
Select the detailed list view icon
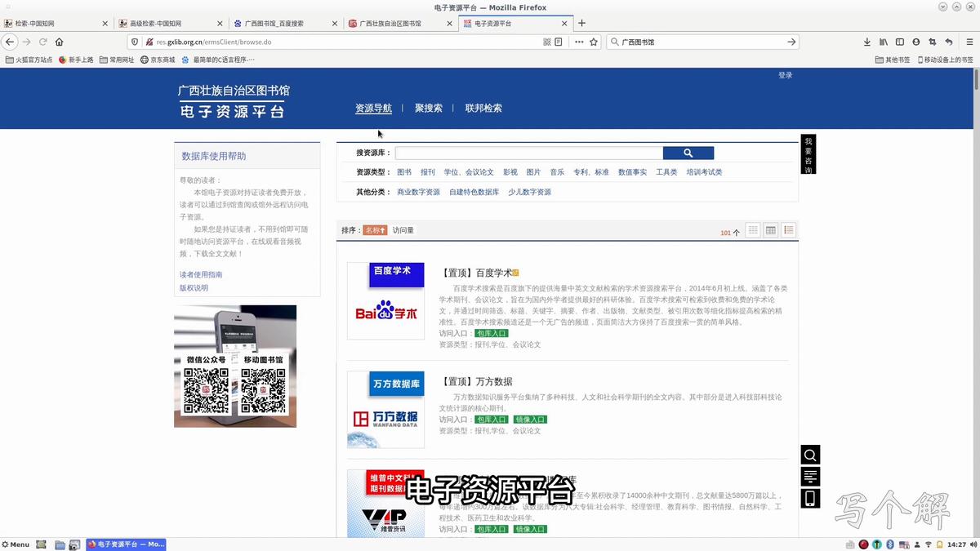point(788,229)
